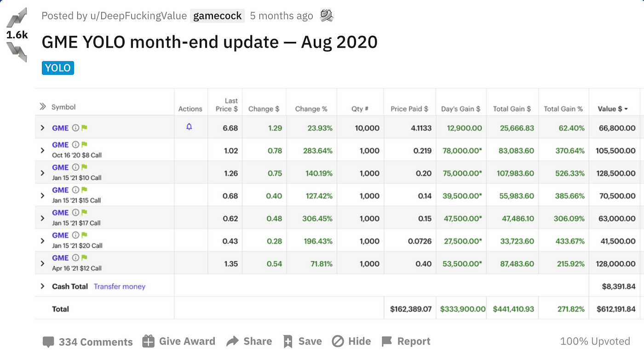
Task: Expand the Cash Total row
Action: [43, 286]
